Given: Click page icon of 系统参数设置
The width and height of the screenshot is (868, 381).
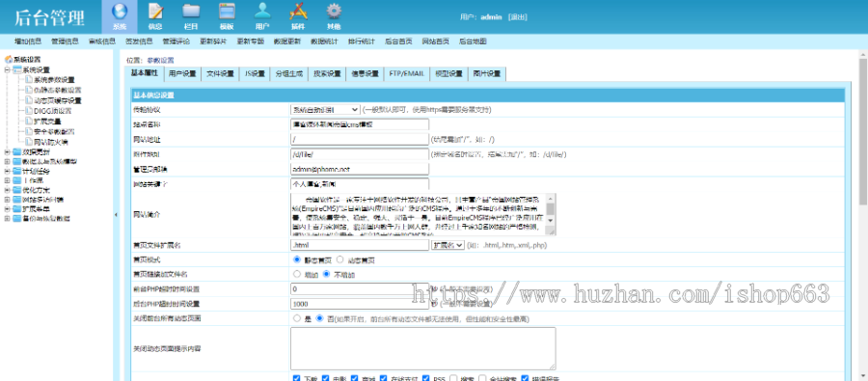Looking at the screenshot, I should point(29,80).
